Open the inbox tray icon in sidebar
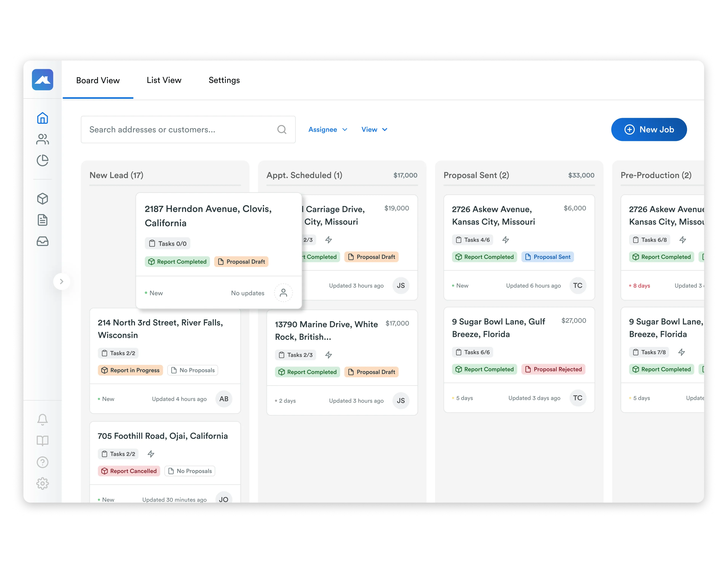The width and height of the screenshot is (728, 563). pos(42,241)
